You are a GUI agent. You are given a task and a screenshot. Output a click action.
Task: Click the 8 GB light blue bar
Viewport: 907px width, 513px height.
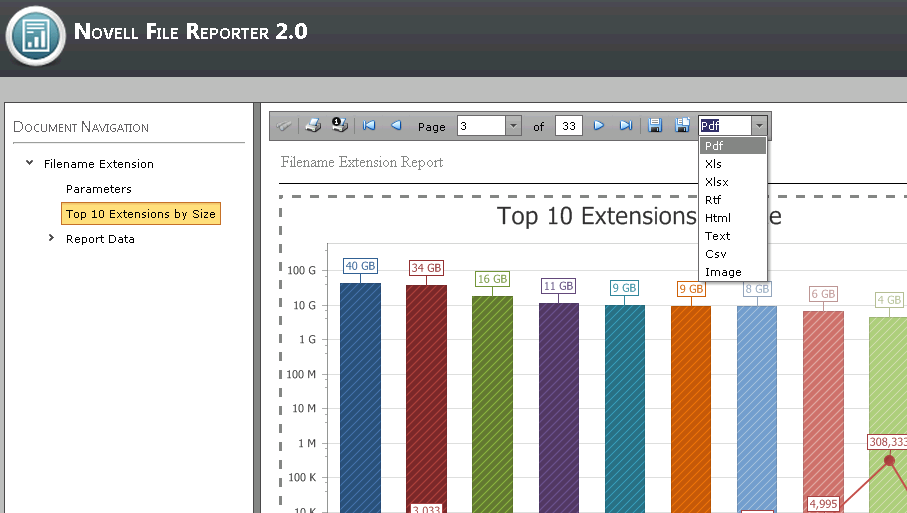coord(757,409)
